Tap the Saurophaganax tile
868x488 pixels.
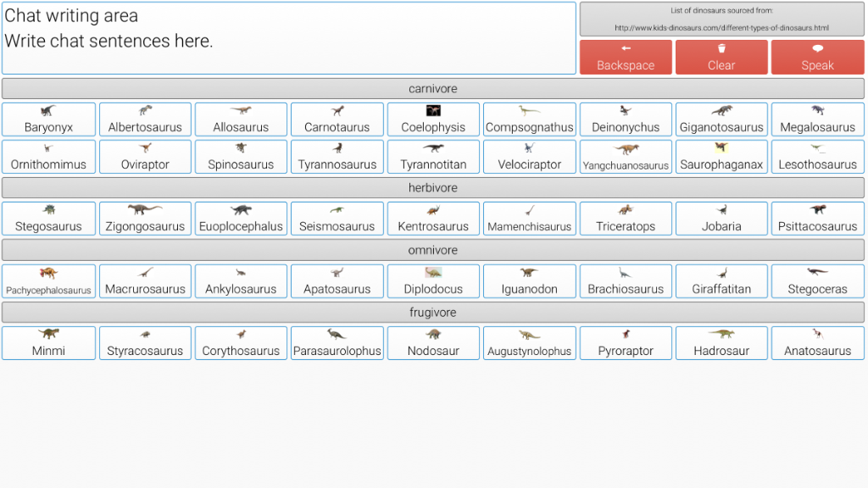[721, 157]
